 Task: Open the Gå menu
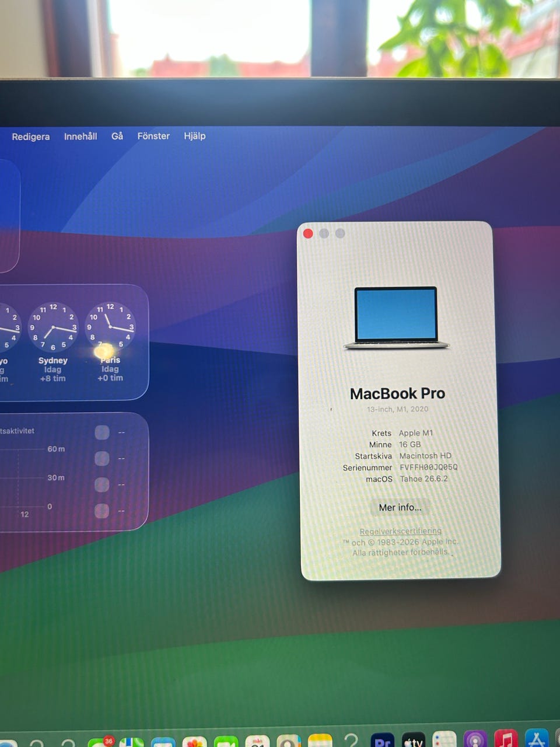(117, 136)
